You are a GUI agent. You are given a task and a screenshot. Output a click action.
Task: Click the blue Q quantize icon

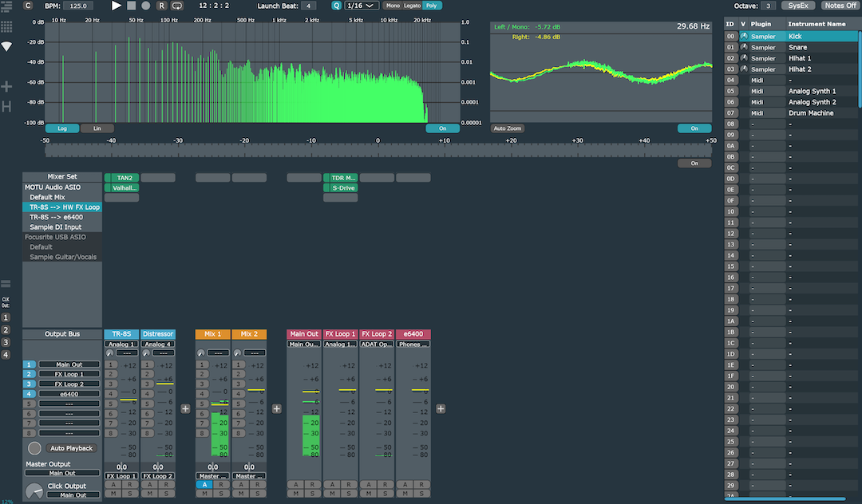click(x=336, y=6)
